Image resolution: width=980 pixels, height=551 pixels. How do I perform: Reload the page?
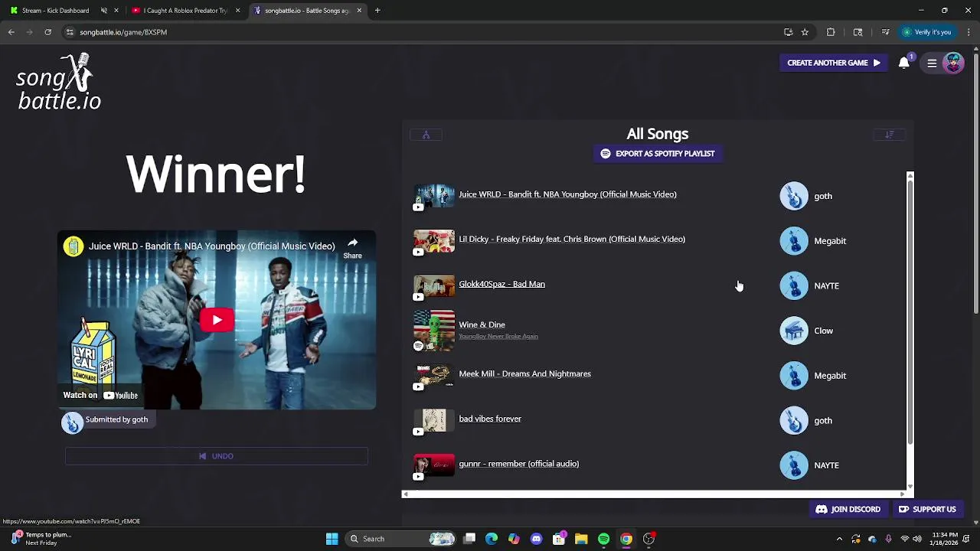tap(47, 32)
